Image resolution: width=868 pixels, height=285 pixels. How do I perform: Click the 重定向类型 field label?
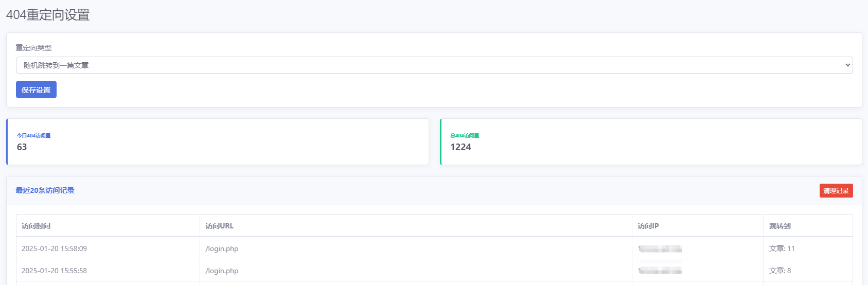click(x=33, y=48)
